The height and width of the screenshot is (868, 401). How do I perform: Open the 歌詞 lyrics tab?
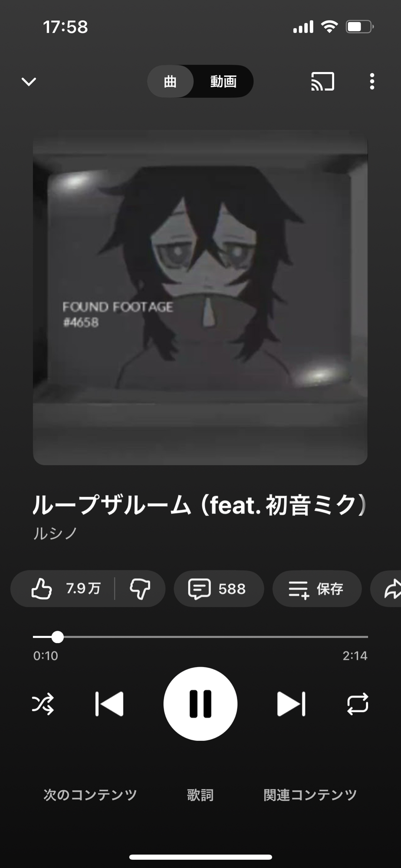pyautogui.click(x=200, y=795)
